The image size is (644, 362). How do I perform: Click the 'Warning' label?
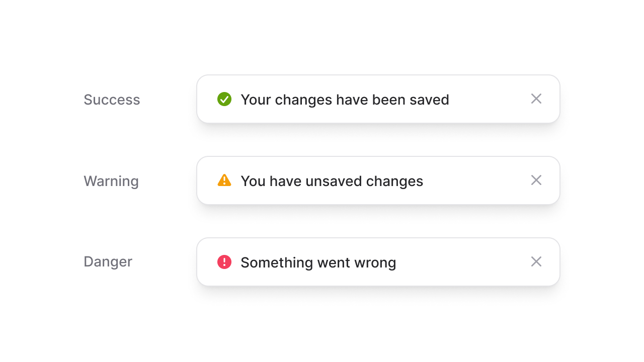pyautogui.click(x=111, y=181)
